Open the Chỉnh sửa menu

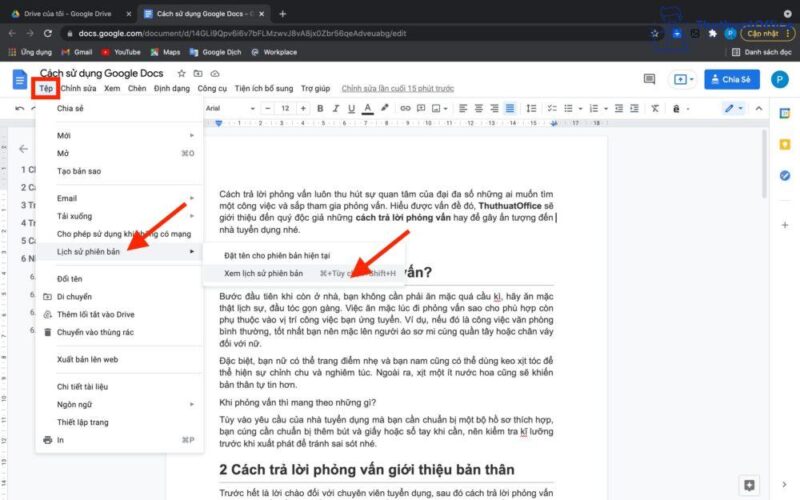(x=78, y=88)
